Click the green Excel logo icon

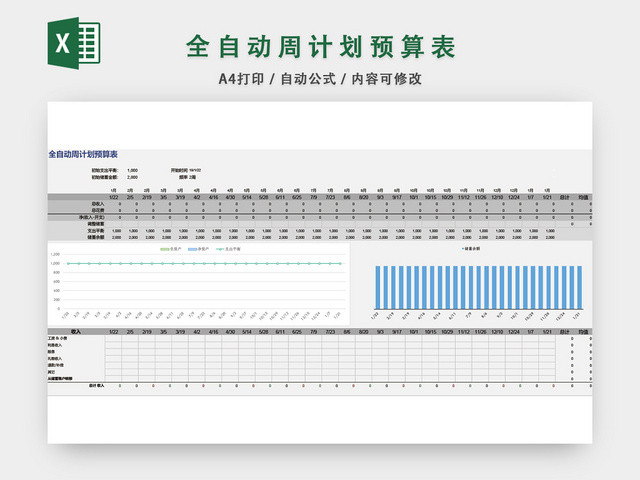74,43
